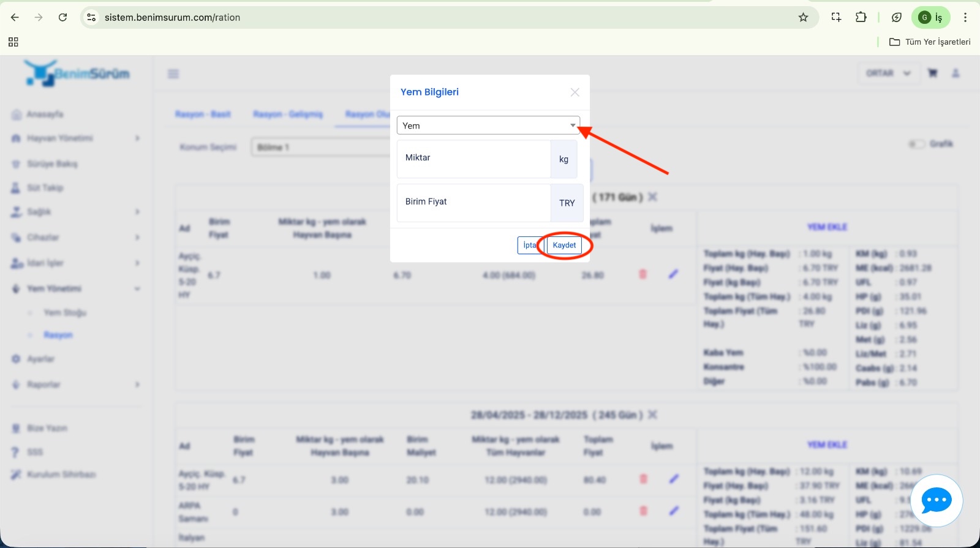Click the browser forward arrow
The width and height of the screenshot is (980, 548).
(39, 17)
